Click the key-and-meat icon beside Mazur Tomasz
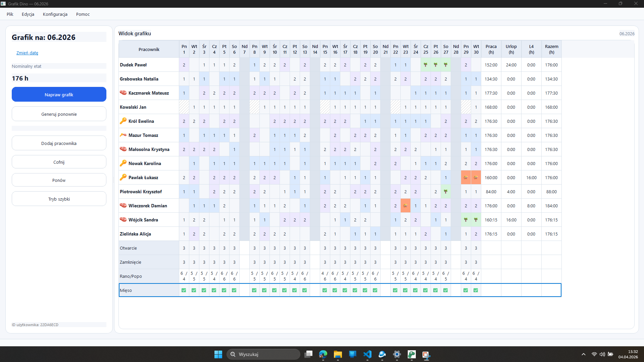The height and width of the screenshot is (362, 644). click(123, 135)
